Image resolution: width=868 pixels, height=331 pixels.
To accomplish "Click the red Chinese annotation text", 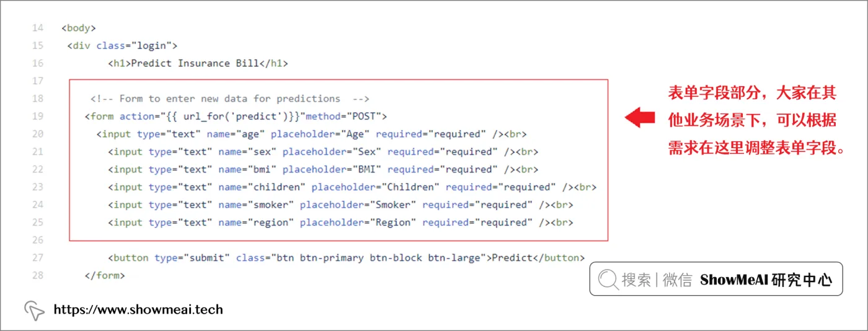I will tap(759, 121).
